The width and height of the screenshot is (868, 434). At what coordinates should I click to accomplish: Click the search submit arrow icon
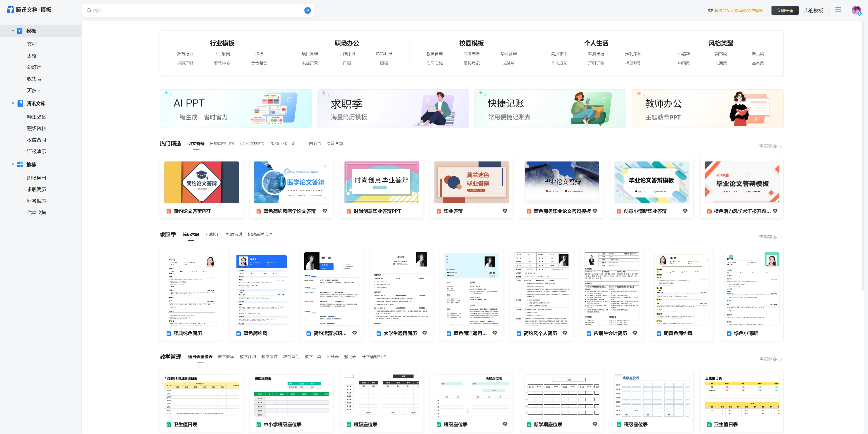(307, 10)
